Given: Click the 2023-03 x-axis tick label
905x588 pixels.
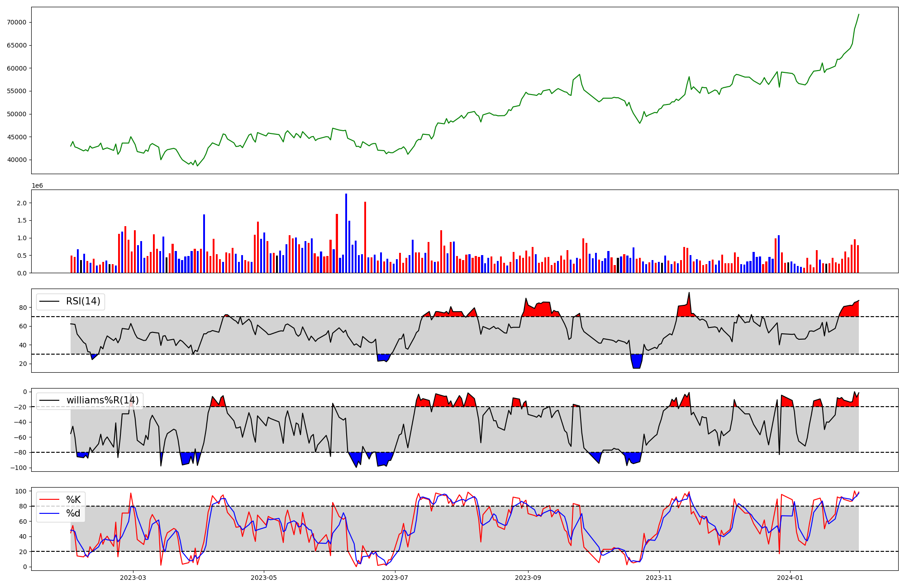Looking at the screenshot, I should click(133, 578).
